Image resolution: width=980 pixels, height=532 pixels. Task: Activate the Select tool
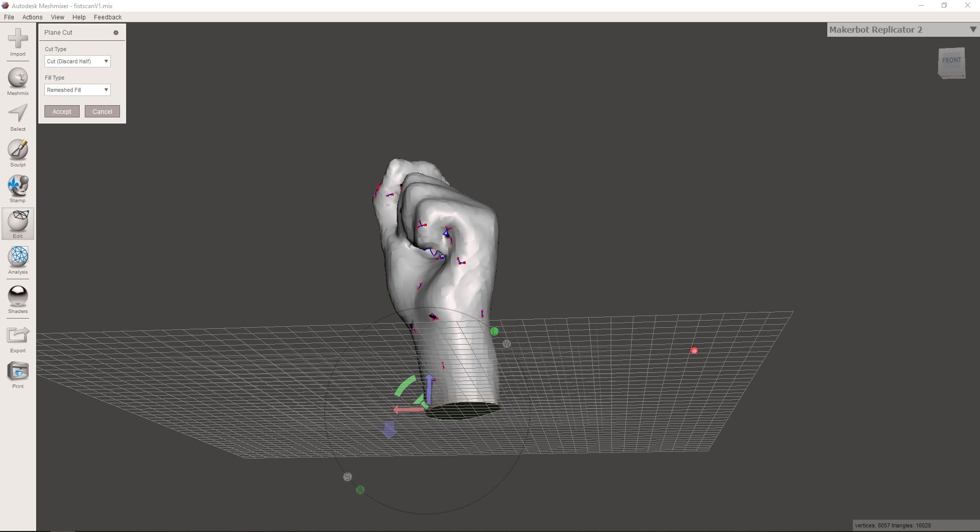[x=18, y=114]
